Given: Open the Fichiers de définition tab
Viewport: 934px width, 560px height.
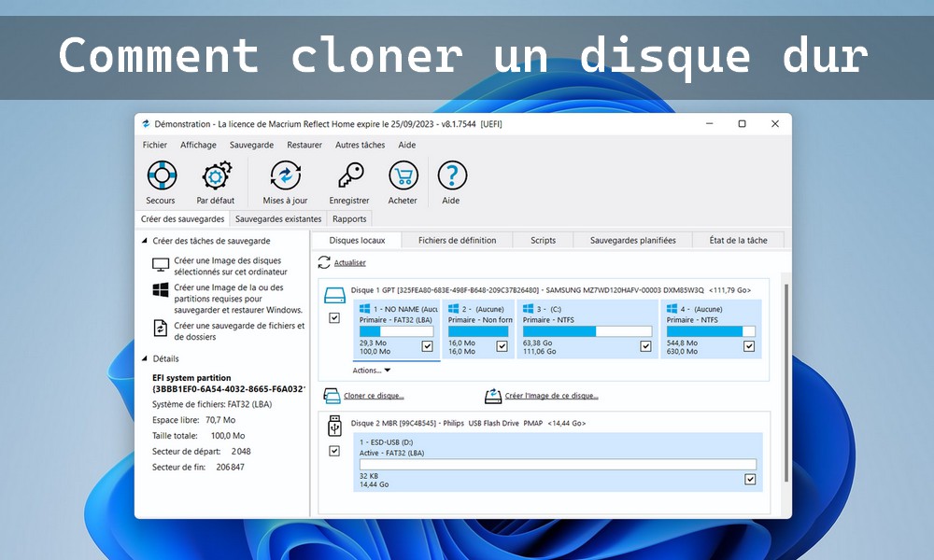Looking at the screenshot, I should click(x=457, y=241).
